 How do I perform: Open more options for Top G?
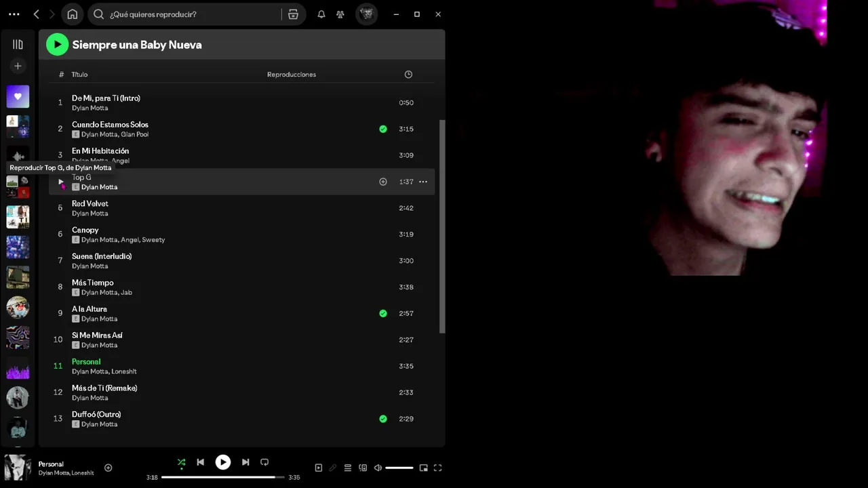point(423,182)
